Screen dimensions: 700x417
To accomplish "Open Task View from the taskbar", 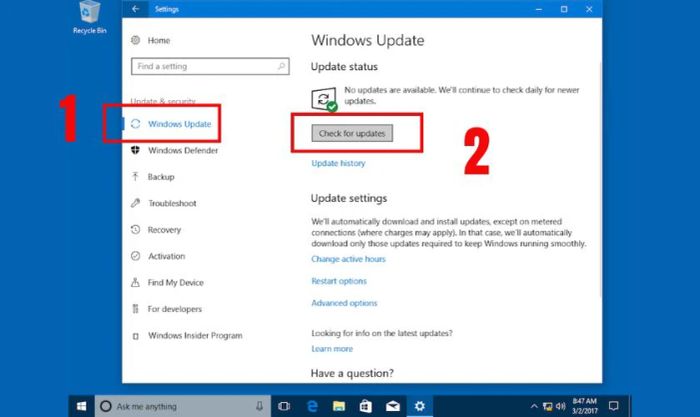I will click(284, 406).
